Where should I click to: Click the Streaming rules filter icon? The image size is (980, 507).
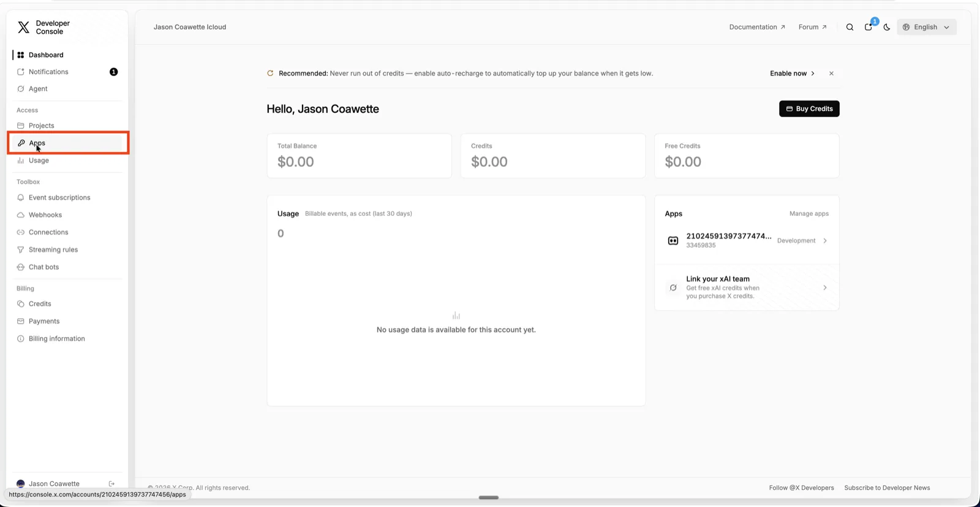(21, 250)
